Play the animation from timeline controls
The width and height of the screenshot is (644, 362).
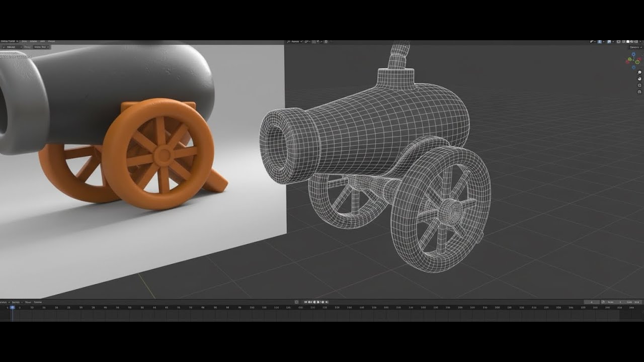(x=319, y=302)
